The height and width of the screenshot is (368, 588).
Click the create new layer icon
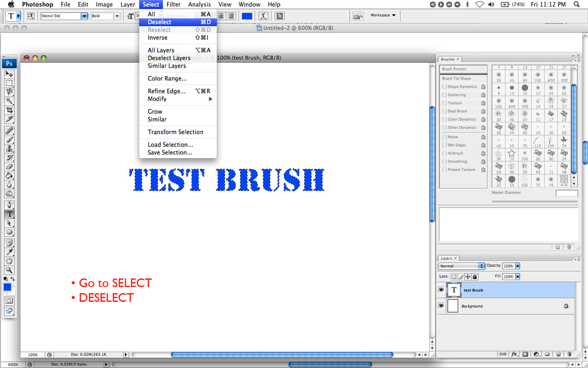(558, 354)
